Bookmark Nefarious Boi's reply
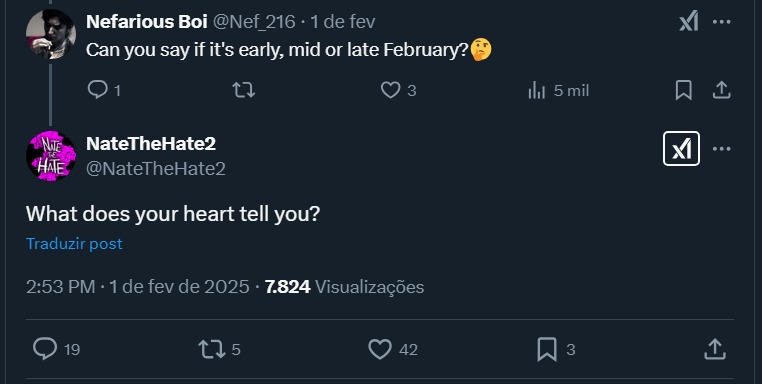762x384 pixels. click(x=684, y=90)
